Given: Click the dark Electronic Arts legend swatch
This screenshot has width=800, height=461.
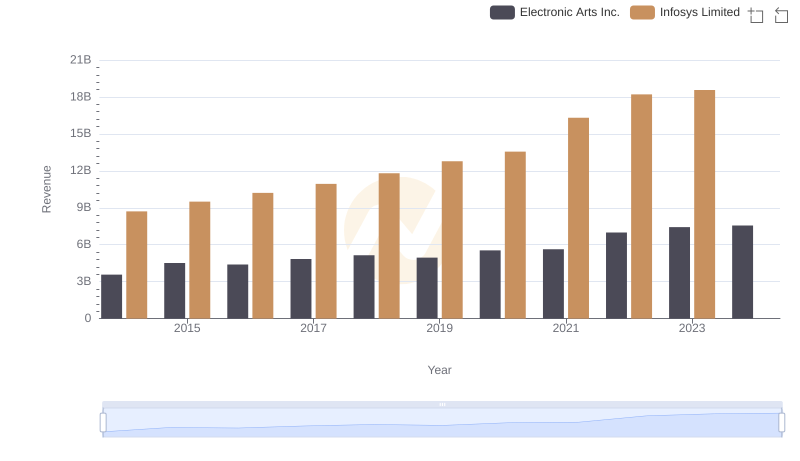Looking at the screenshot, I should coord(502,12).
